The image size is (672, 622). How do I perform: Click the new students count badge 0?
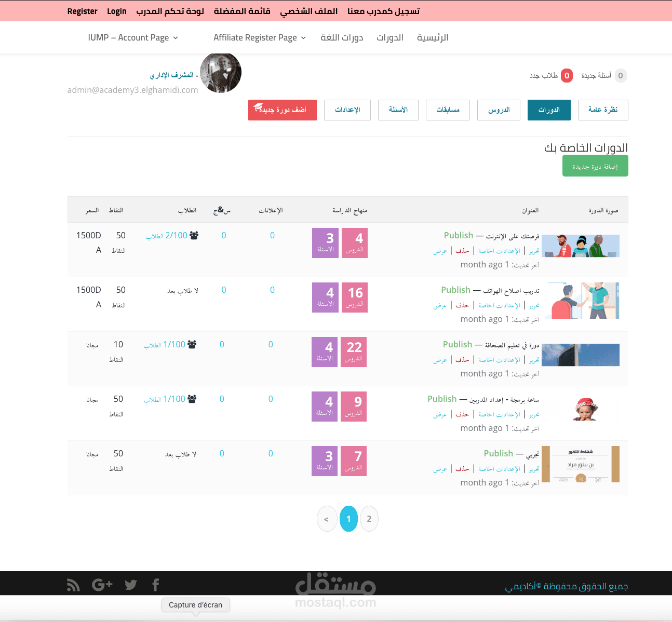[x=567, y=76]
